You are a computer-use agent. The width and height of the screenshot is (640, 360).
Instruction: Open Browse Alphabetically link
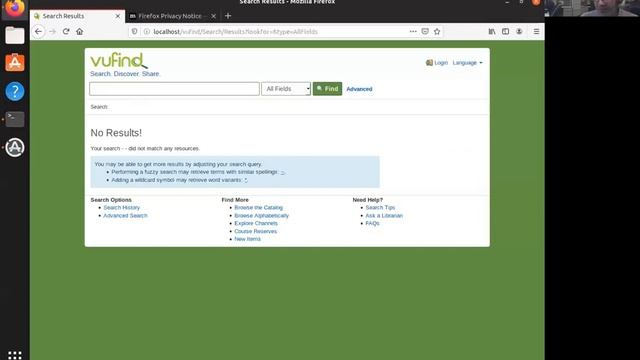pos(261,216)
